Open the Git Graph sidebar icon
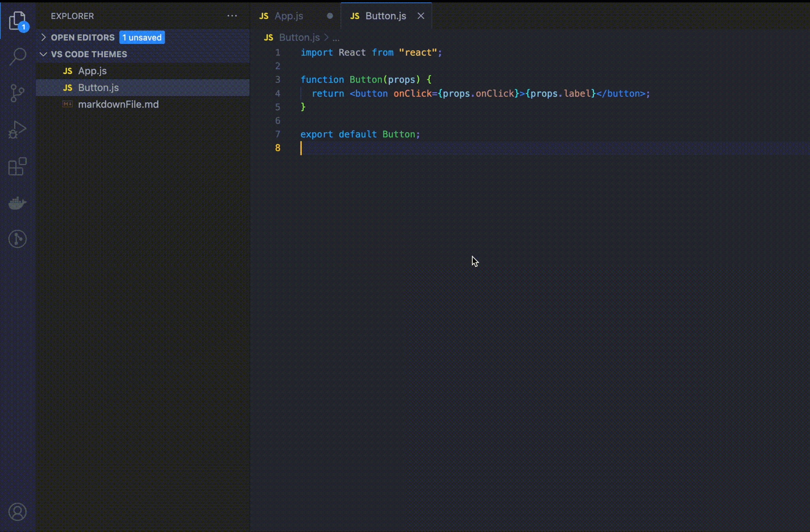This screenshot has height=532, width=810. pos(17,239)
